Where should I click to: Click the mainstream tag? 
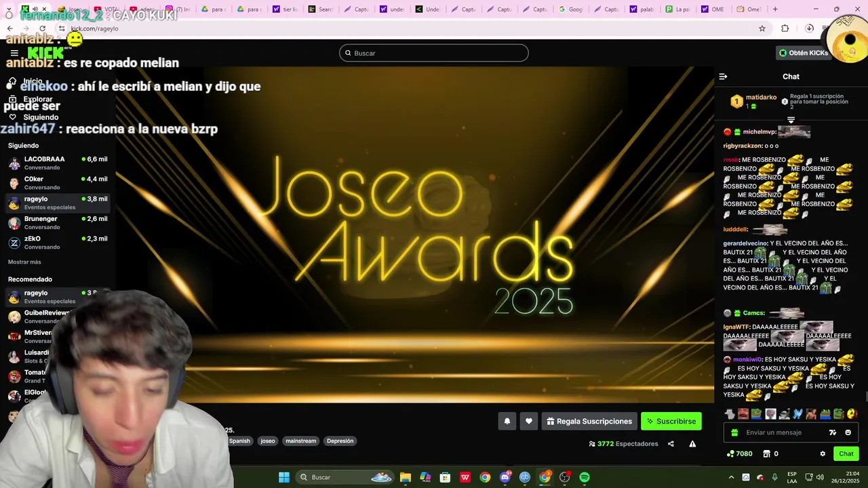click(301, 441)
